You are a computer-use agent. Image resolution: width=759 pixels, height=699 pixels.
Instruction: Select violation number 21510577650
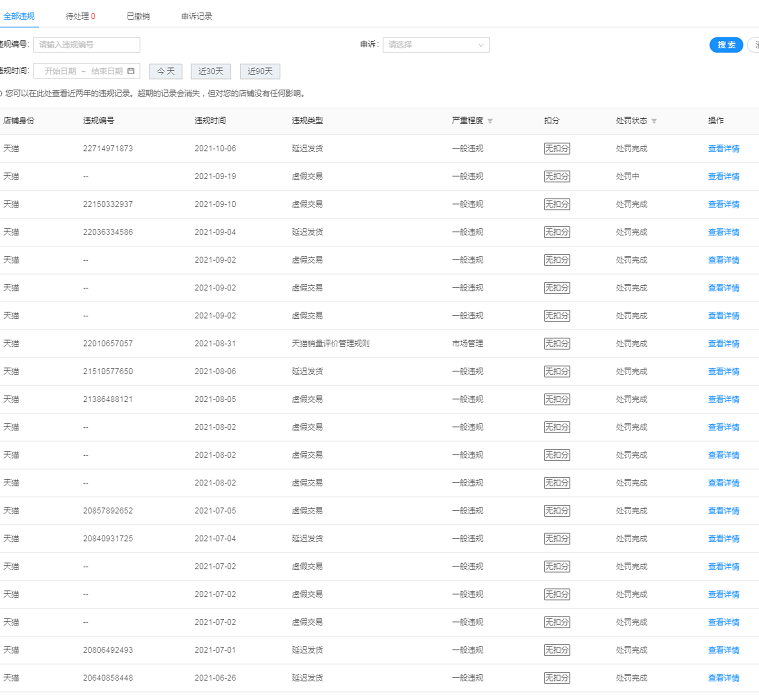coord(108,371)
